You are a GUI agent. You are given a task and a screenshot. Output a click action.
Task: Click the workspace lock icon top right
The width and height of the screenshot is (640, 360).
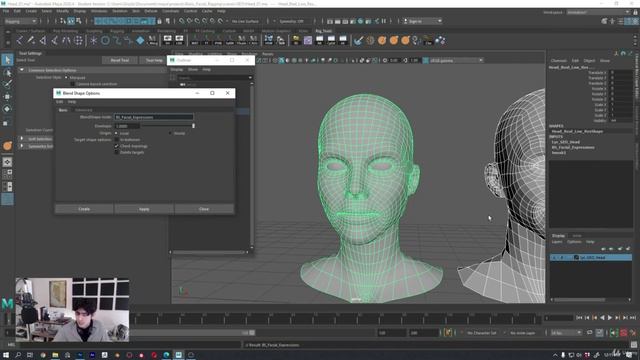coord(636,12)
